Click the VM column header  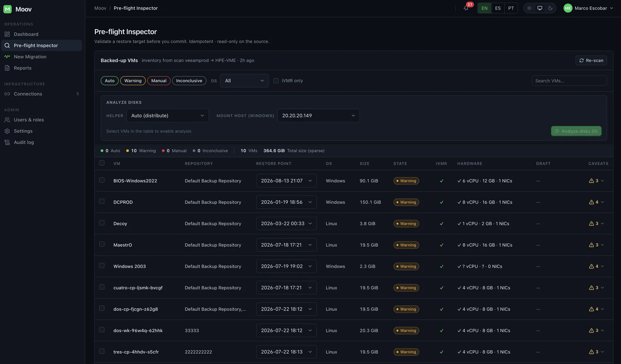pos(117,164)
